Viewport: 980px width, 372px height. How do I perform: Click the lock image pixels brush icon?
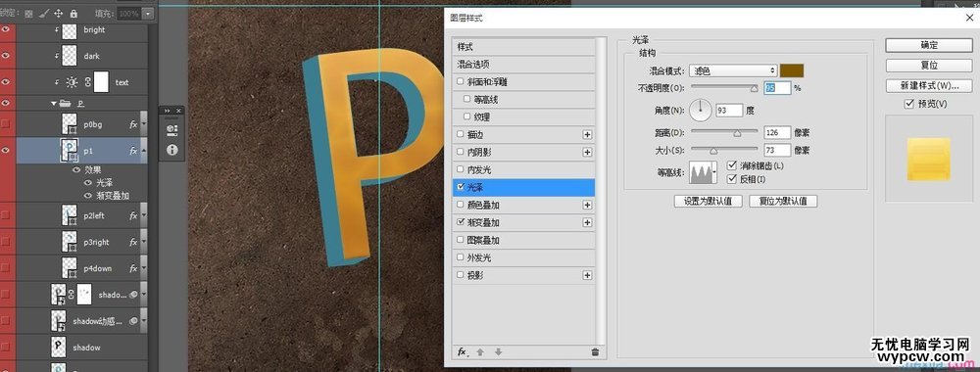pyautogui.click(x=44, y=13)
